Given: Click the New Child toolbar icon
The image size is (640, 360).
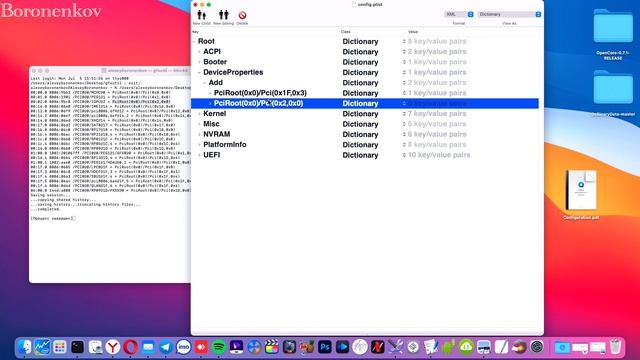Looking at the screenshot, I should (x=202, y=16).
